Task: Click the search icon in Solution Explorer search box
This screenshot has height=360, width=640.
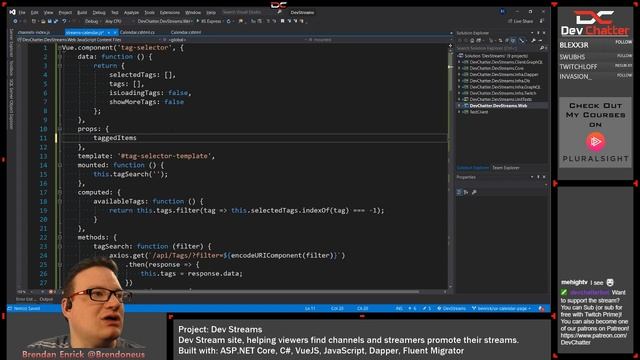Action: click(542, 48)
